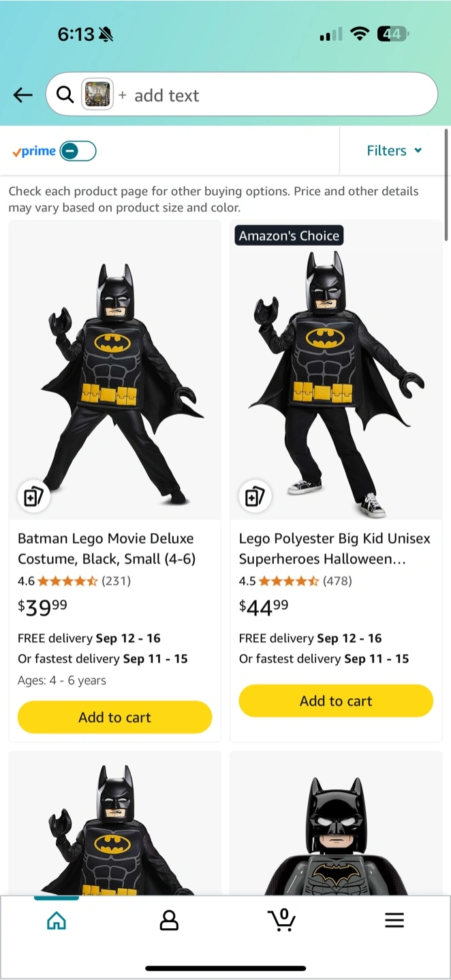The image size is (451, 980).
Task: Open the home tab icon
Action: click(57, 921)
